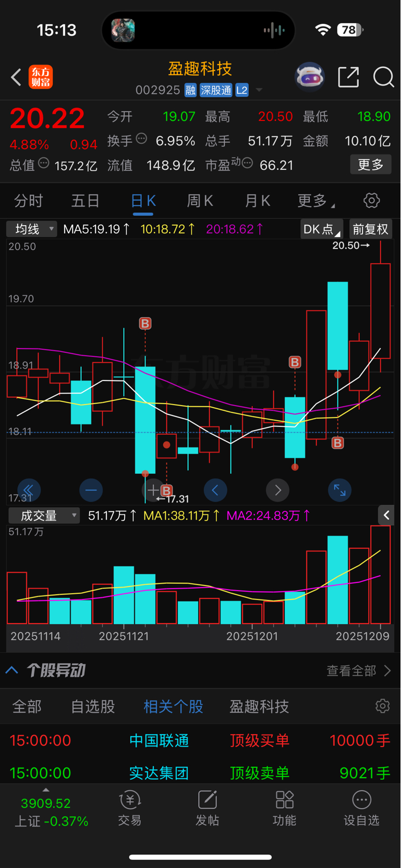Move chart right with right arrow
Viewport: 401px width, 868px height.
click(277, 490)
